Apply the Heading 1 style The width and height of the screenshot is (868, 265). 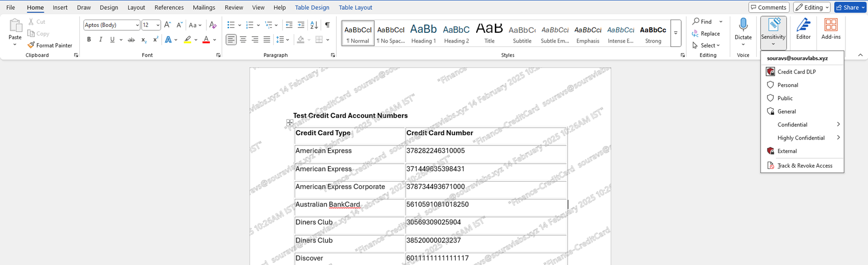point(423,33)
